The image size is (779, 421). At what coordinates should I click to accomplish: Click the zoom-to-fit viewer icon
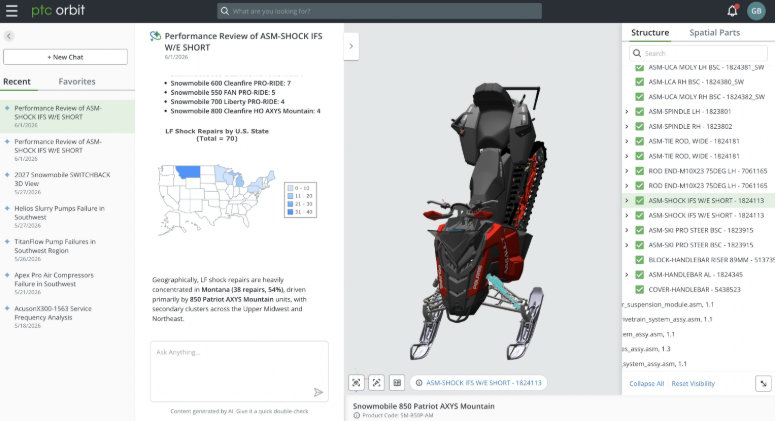point(356,383)
